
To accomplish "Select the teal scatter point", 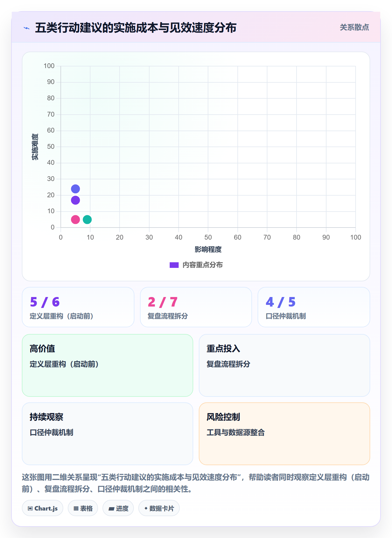I will click(87, 219).
